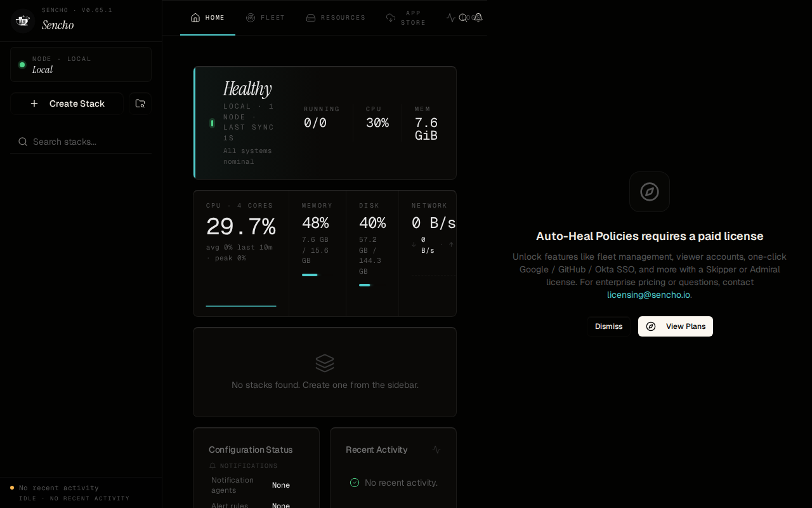Screen dimensions: 812x508
Task: Focus the Search stacks input field
Action: point(81,142)
